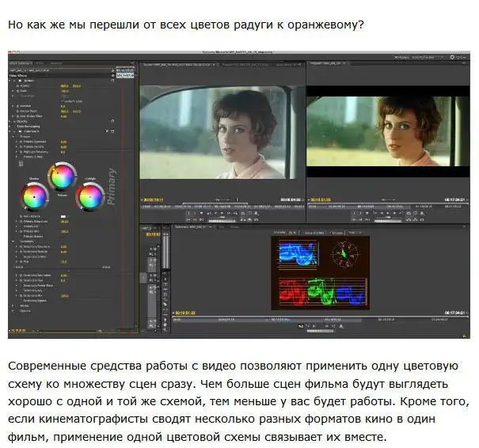Toggle the Uniform Scale checkbox
Image resolution: width=479 pixels, height=448 pixels.
63,101
